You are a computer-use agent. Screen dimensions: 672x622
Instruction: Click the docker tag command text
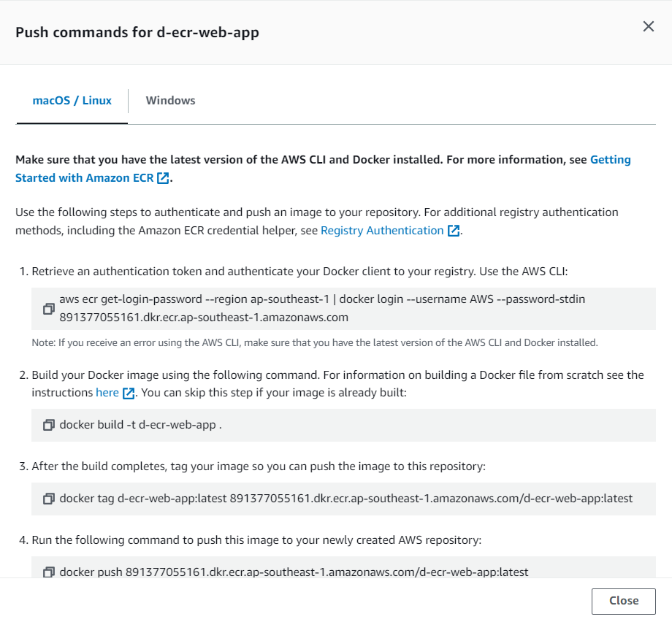coord(345,499)
